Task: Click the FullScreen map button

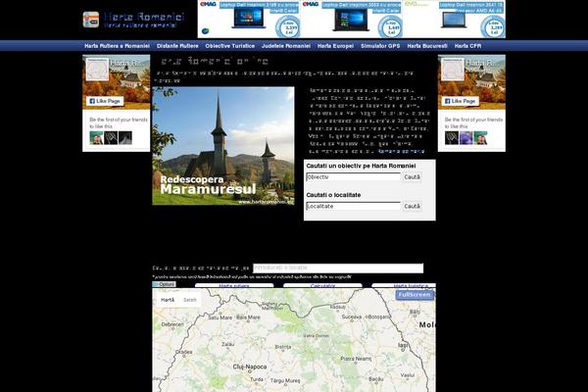Action: click(415, 295)
